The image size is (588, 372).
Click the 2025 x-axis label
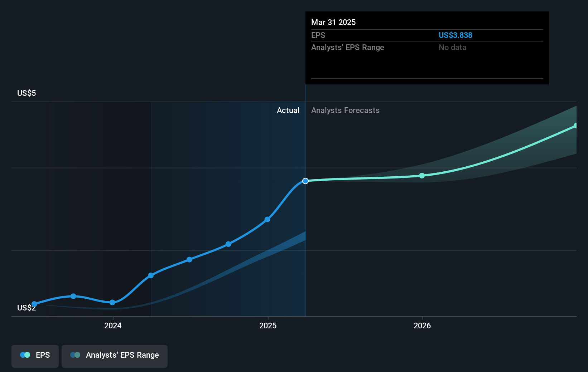pyautogui.click(x=268, y=325)
